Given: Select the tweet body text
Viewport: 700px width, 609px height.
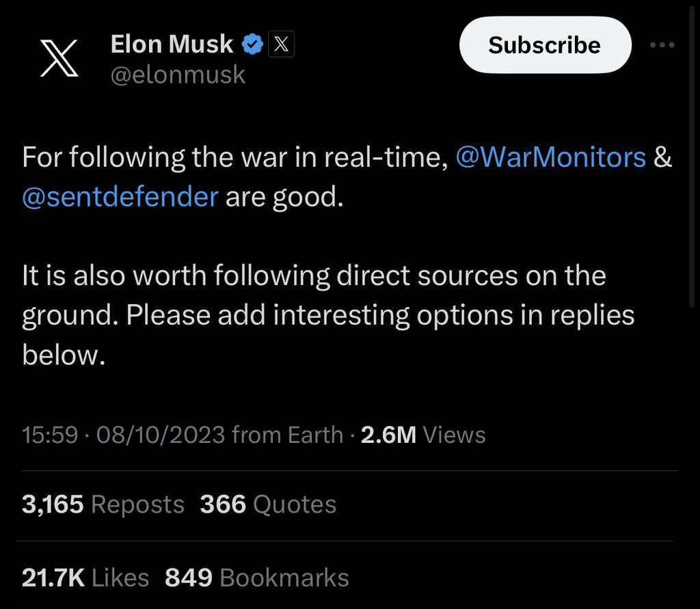Looking at the screenshot, I should tap(308, 275).
